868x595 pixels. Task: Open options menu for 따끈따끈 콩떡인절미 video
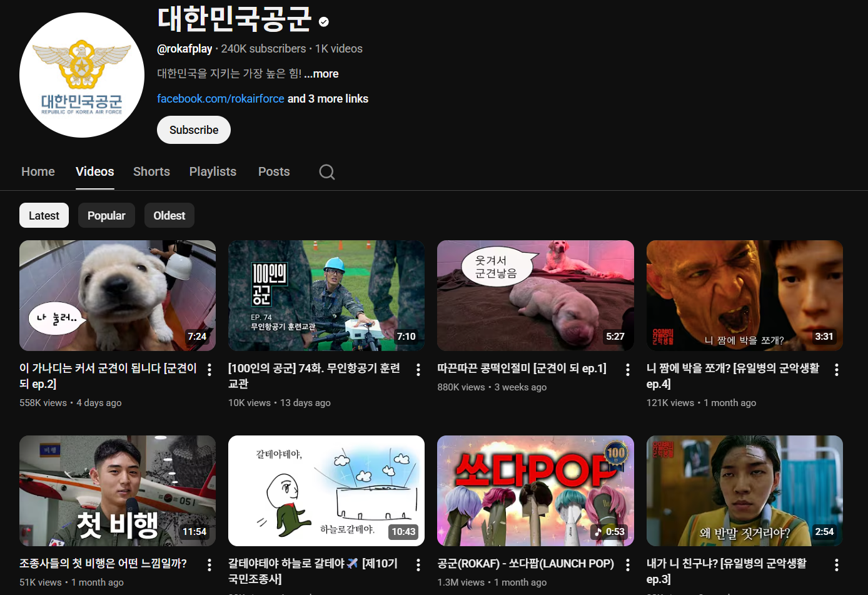(628, 370)
